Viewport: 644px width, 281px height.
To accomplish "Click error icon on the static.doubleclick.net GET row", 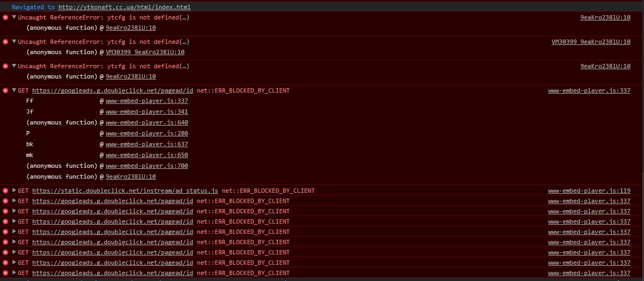I will (x=5, y=191).
